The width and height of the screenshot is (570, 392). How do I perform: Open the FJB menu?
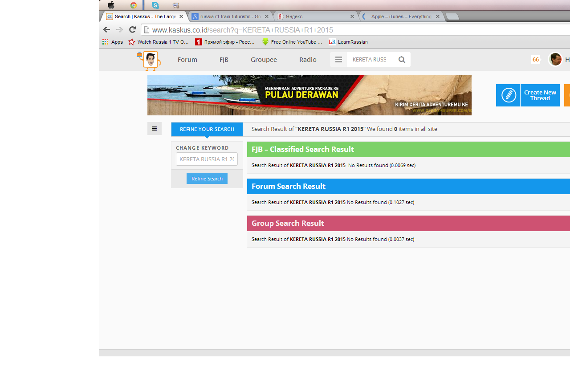click(224, 60)
